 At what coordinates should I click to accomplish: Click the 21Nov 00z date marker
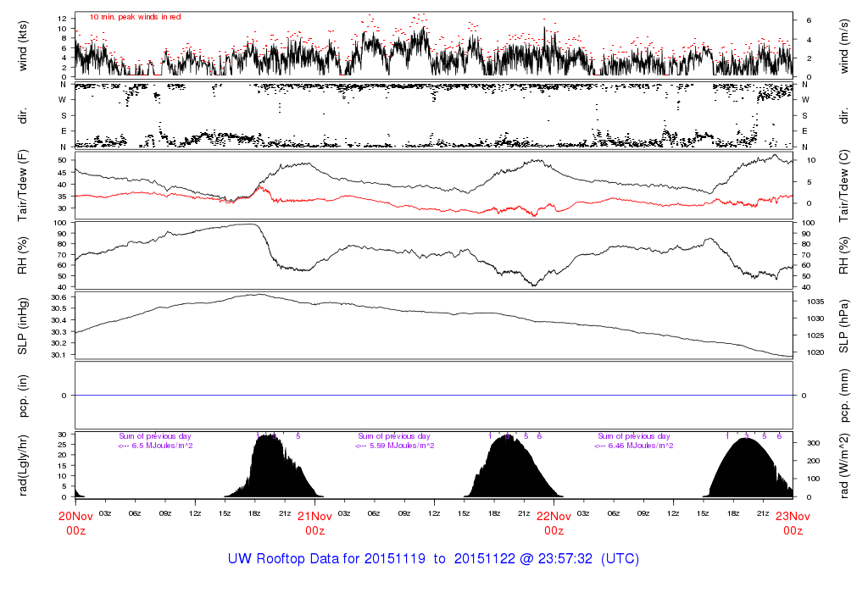coord(314,522)
